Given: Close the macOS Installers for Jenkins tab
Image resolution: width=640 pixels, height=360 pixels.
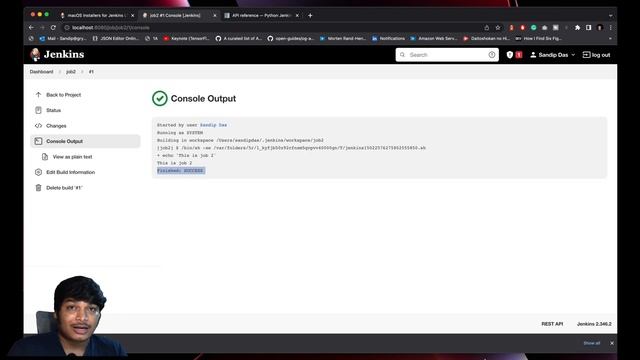Looking at the screenshot, I should click(132, 16).
